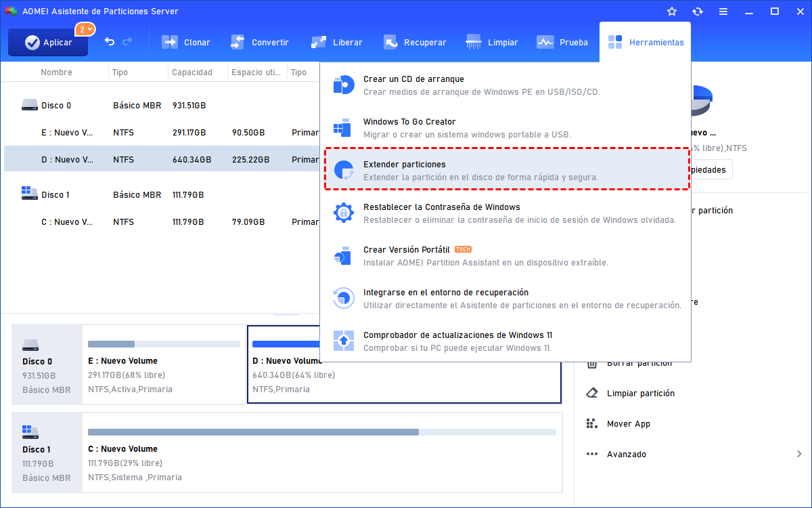Open the hamburger menu in title bar
This screenshot has height=508, width=812.
(x=723, y=12)
